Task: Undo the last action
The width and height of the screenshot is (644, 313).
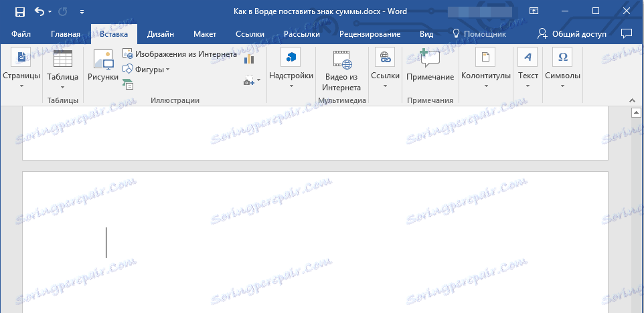Action: [x=40, y=11]
